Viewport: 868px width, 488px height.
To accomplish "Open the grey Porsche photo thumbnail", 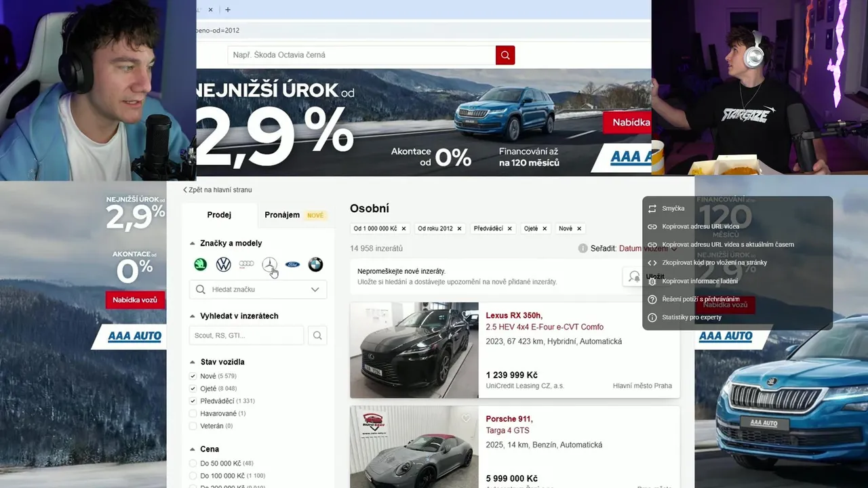I will [414, 447].
